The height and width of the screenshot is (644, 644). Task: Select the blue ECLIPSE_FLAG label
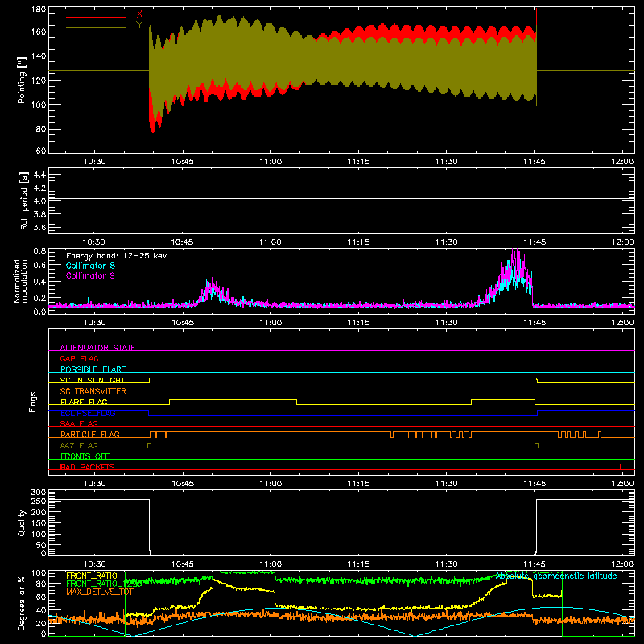(x=88, y=413)
